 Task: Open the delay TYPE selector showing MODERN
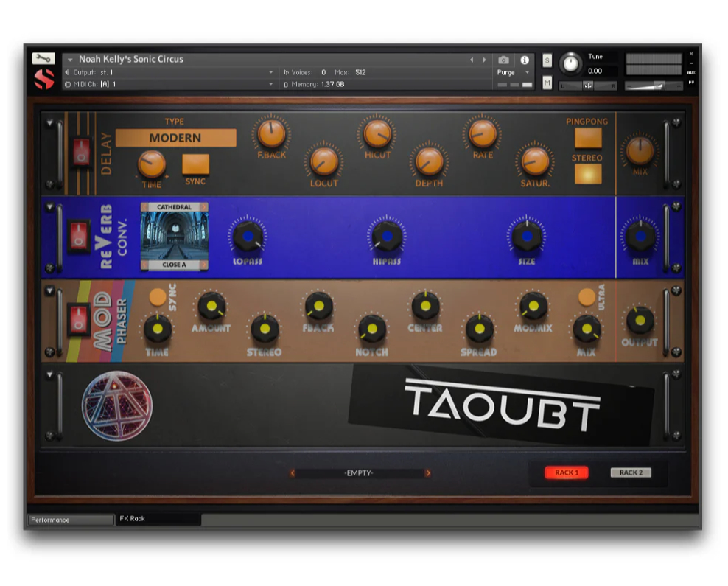pos(175,138)
